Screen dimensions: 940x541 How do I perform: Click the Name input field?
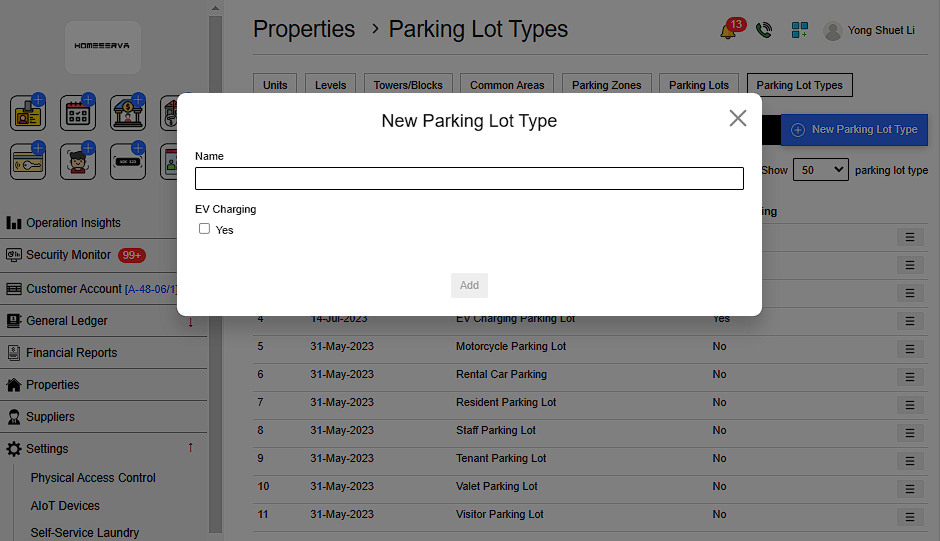click(x=469, y=178)
